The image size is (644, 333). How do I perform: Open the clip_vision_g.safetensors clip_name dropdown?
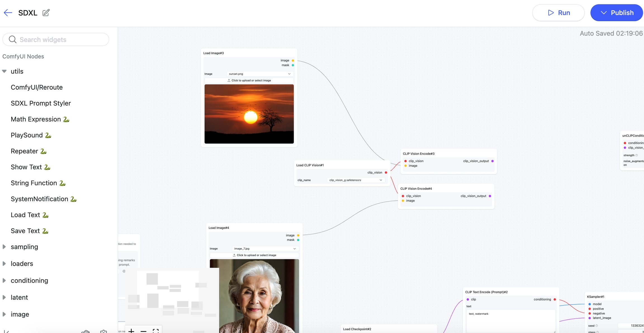(356, 180)
